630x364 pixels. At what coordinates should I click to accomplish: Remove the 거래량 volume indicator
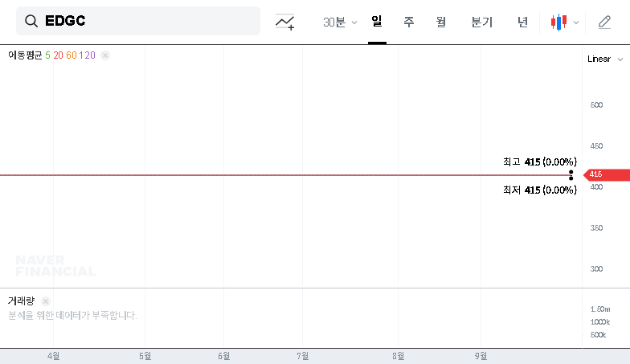point(46,301)
